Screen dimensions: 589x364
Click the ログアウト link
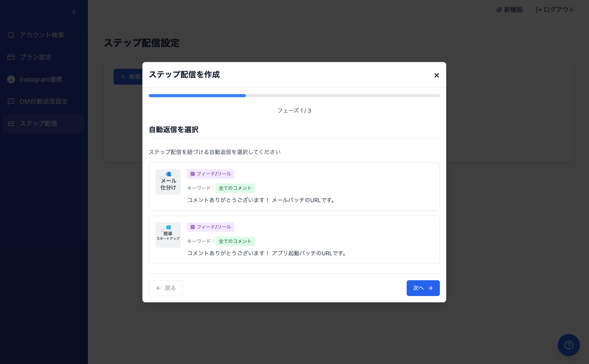point(555,10)
